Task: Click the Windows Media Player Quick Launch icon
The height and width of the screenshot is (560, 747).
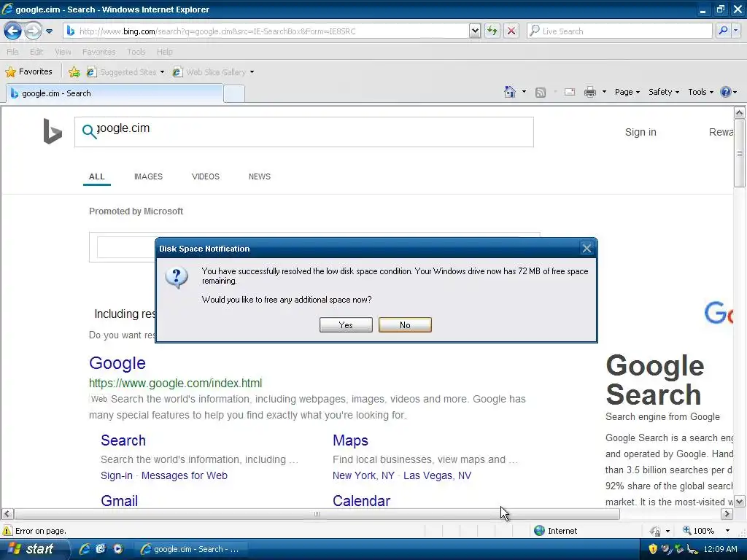Action: pos(117,549)
